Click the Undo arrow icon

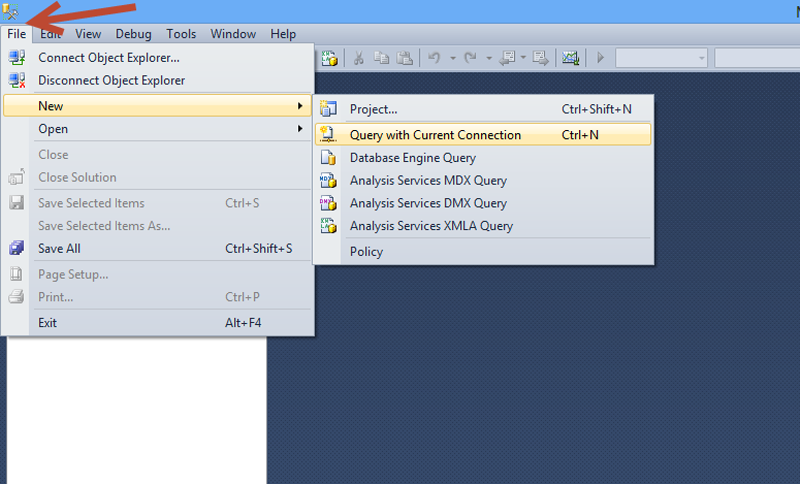[x=434, y=58]
